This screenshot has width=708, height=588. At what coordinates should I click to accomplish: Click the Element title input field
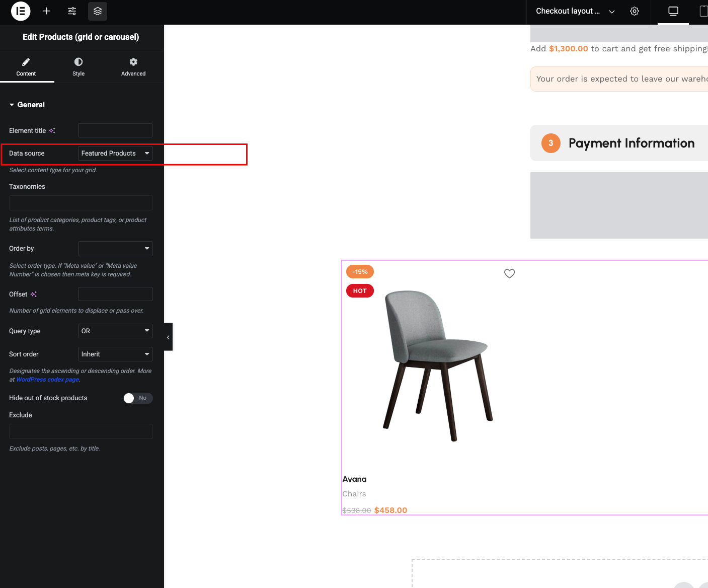click(115, 130)
